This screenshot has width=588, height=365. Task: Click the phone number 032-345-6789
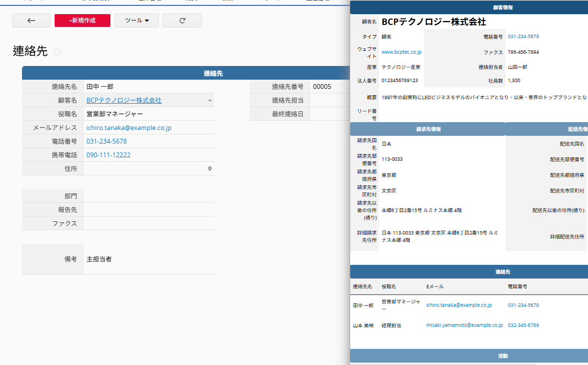point(523,325)
